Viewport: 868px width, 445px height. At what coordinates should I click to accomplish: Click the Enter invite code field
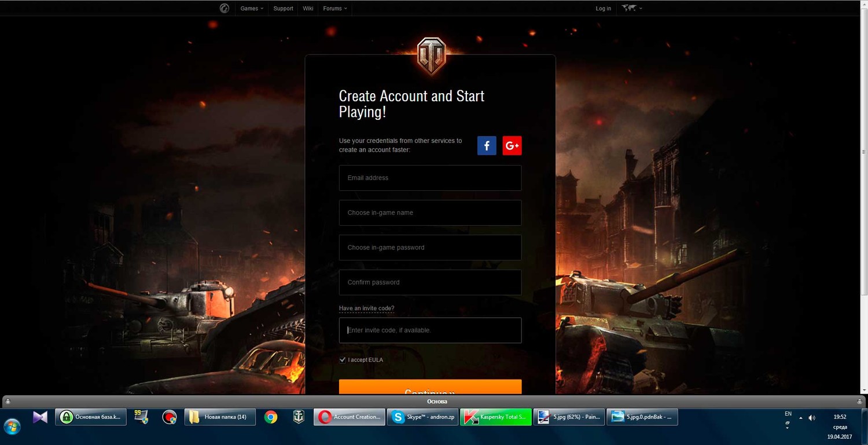[430, 330]
